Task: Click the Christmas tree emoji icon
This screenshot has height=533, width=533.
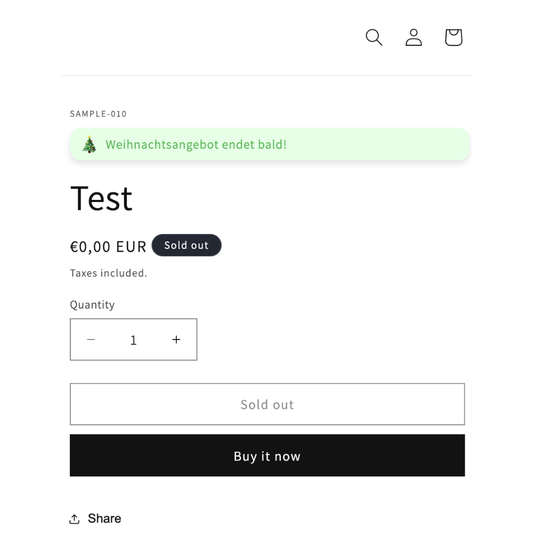Action: (x=89, y=144)
